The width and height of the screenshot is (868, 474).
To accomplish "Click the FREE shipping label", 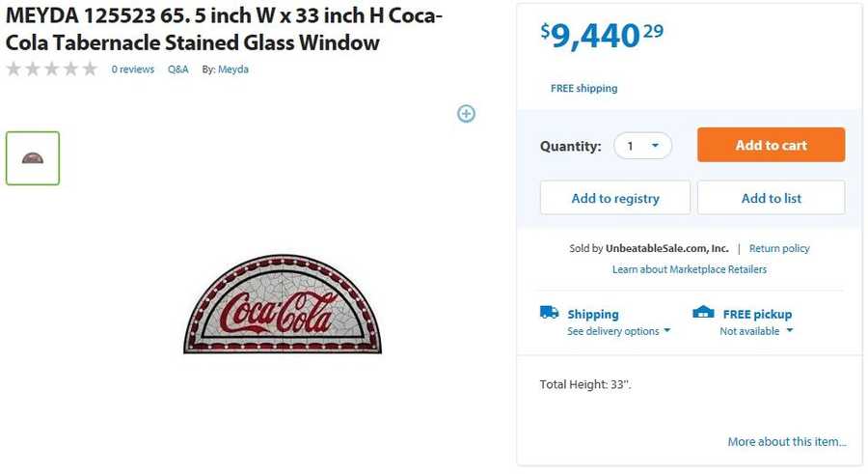I will [x=583, y=89].
